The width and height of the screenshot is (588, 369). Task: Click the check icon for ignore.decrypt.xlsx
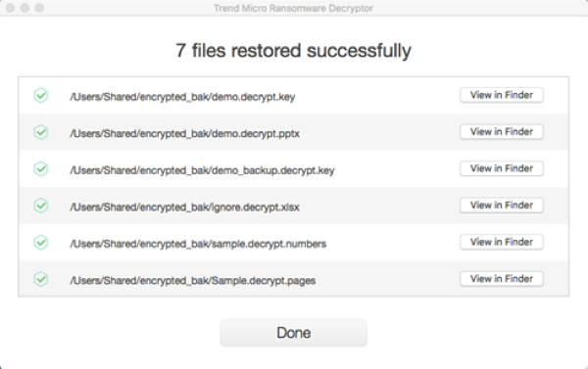tap(41, 206)
